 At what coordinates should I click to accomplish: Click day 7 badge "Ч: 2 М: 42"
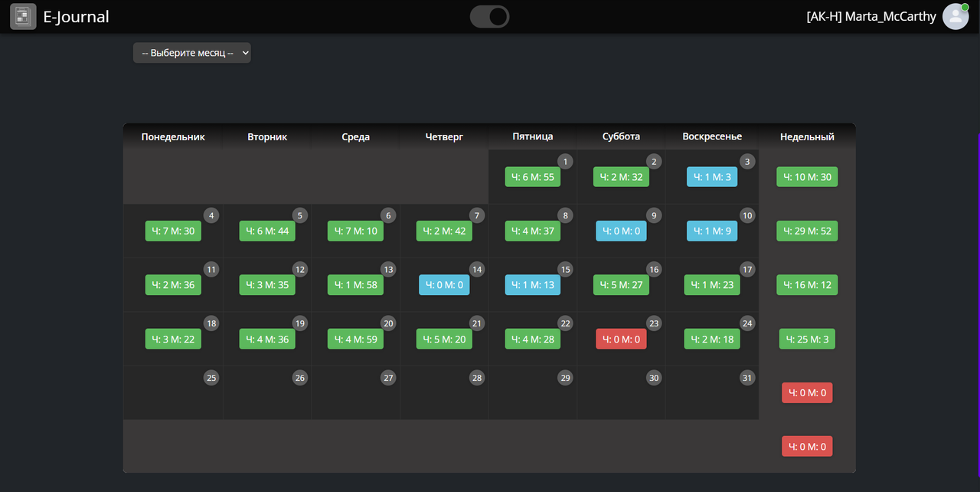[x=444, y=231]
